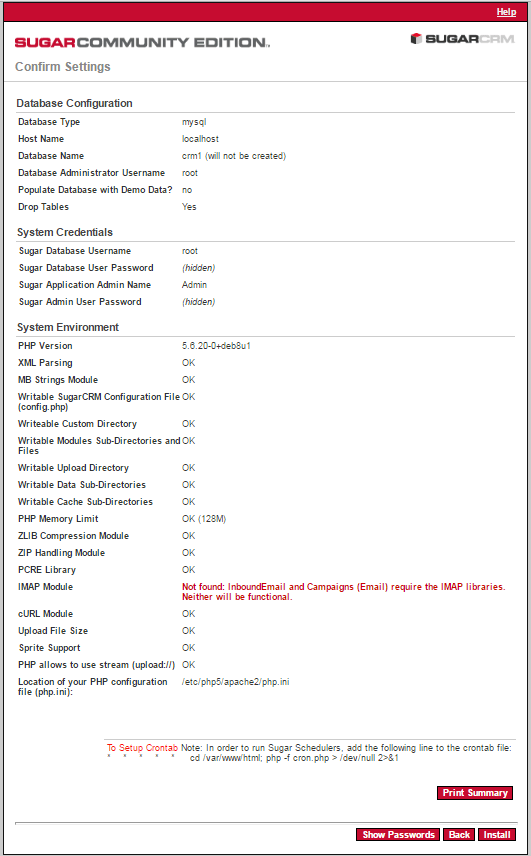This screenshot has width=531, height=856.
Task: Click the Sprite Support label
Action: click(49, 647)
